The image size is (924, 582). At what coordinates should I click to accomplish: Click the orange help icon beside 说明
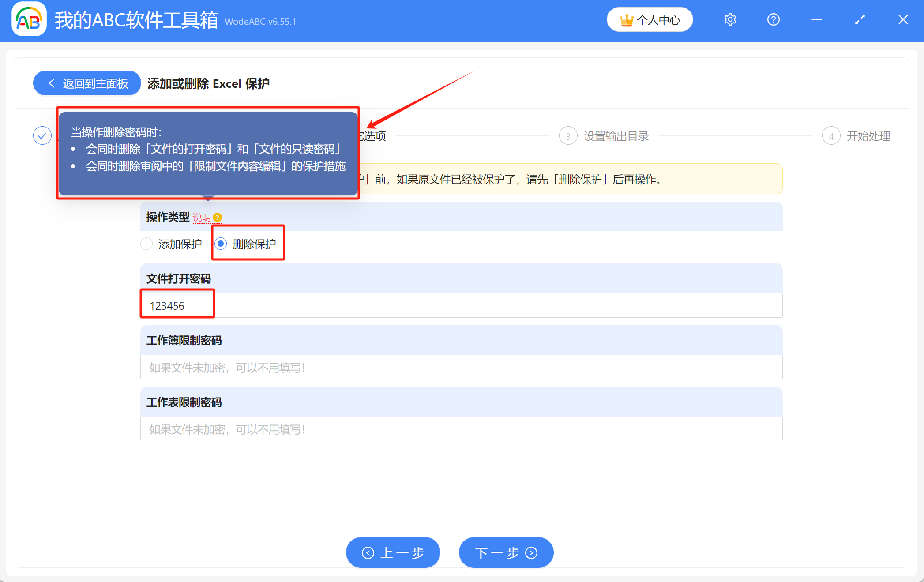pos(217,218)
